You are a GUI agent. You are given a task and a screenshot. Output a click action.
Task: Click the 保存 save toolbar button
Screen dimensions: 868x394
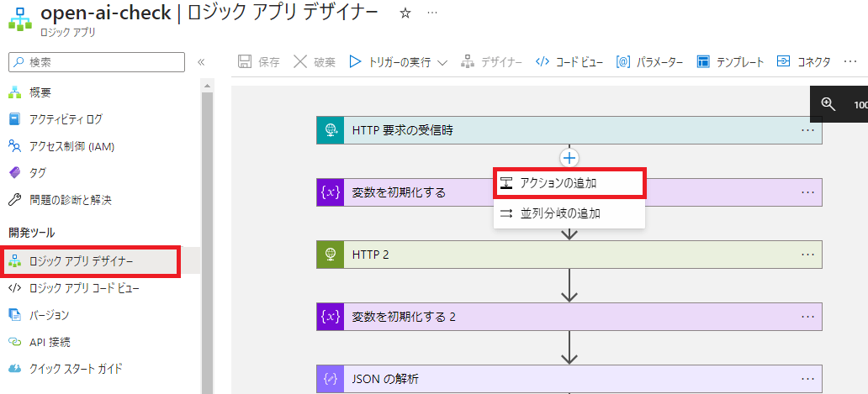click(258, 62)
